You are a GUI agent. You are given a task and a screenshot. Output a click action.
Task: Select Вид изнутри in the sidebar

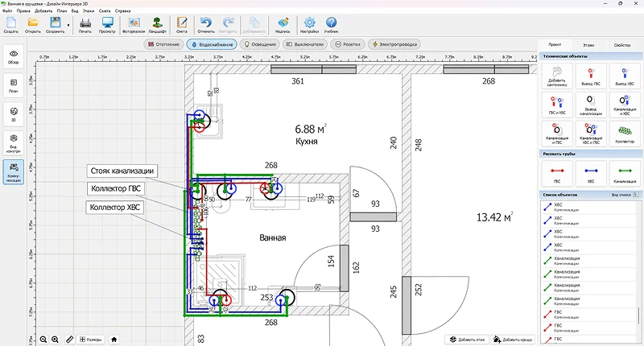click(14, 143)
